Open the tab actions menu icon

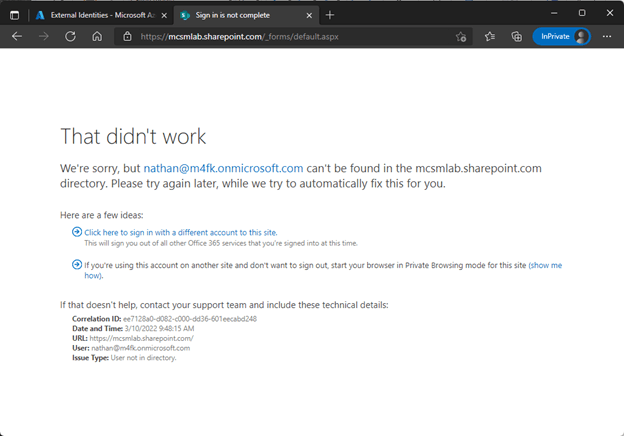(x=14, y=15)
